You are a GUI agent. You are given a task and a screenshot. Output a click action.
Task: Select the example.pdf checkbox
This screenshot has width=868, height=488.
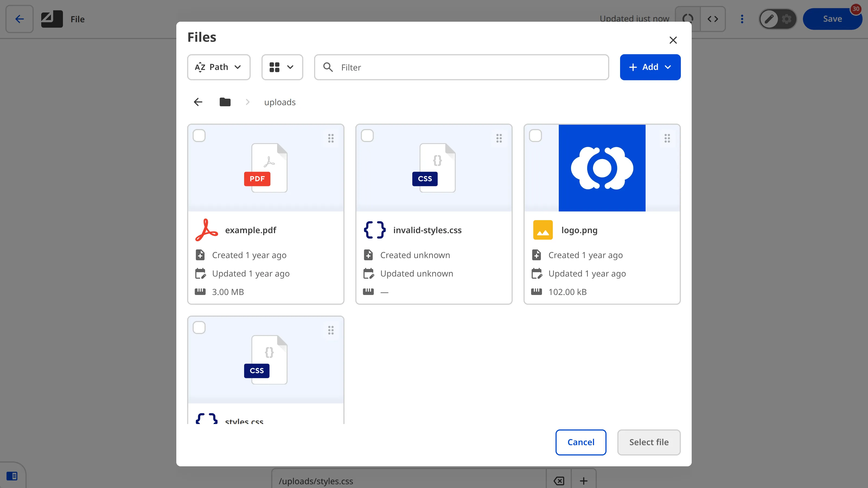[x=199, y=136]
